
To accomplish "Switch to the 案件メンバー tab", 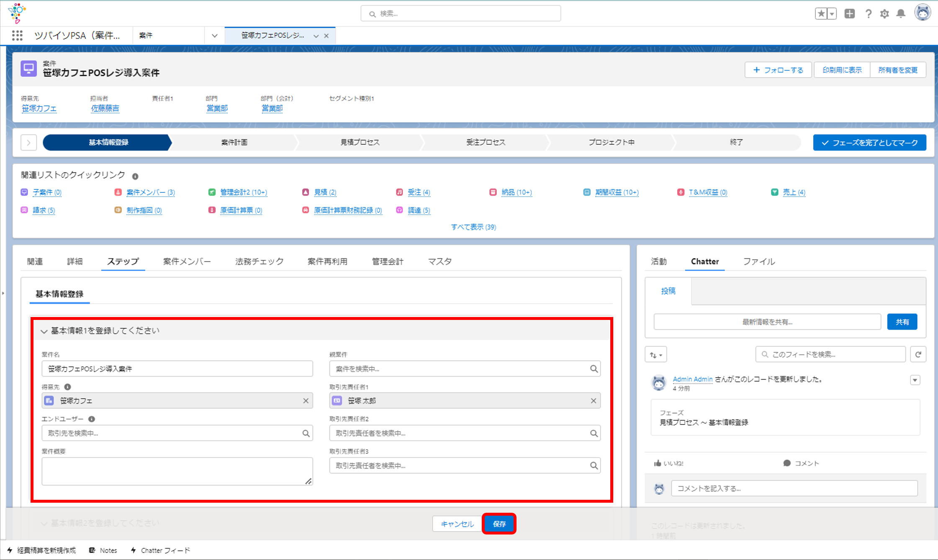I will [187, 261].
